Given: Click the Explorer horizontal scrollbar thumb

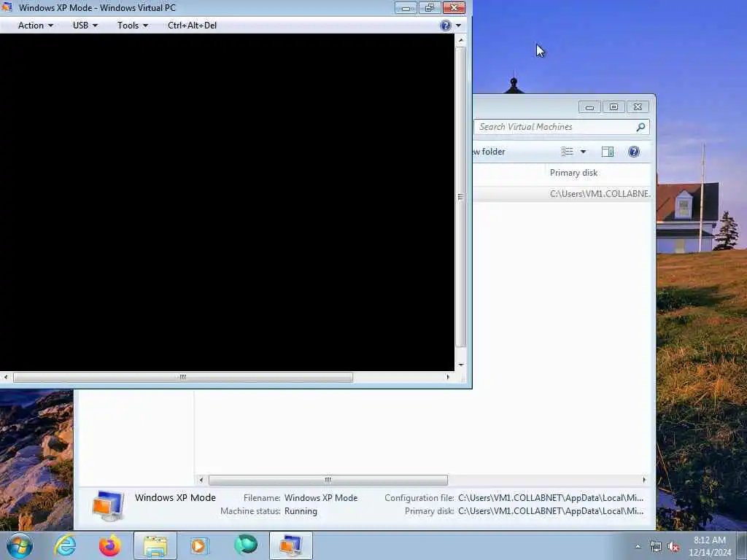Looking at the screenshot, I should tap(328, 480).
